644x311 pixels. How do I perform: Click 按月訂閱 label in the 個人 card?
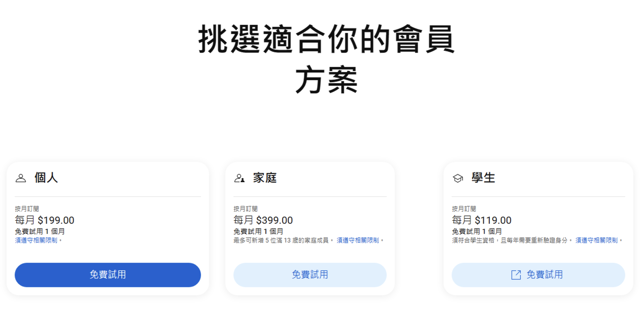(27, 209)
